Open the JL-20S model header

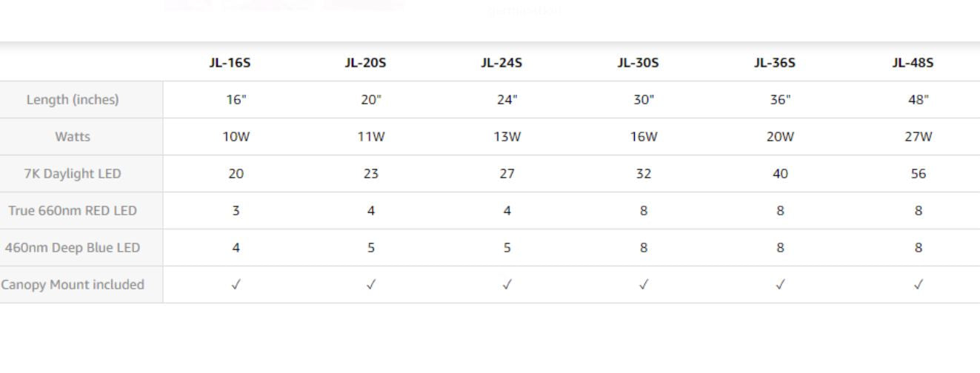click(x=365, y=63)
